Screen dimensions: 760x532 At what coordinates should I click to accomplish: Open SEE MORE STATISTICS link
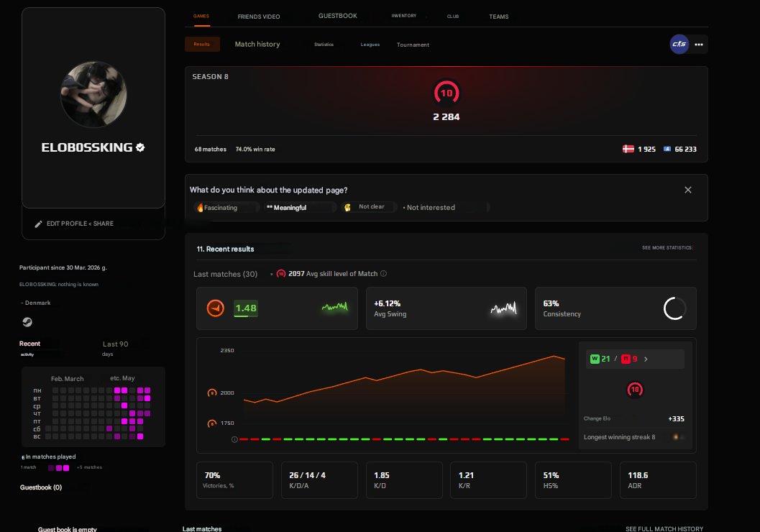(667, 247)
